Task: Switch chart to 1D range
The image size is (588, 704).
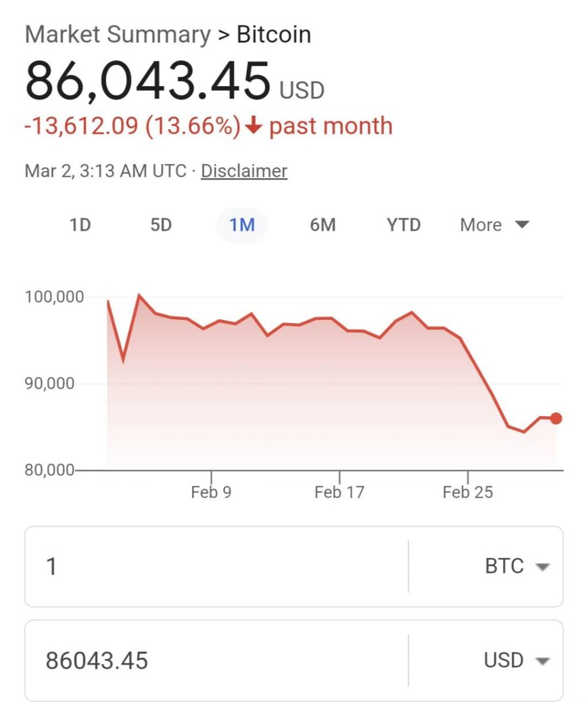Action: pos(80,225)
